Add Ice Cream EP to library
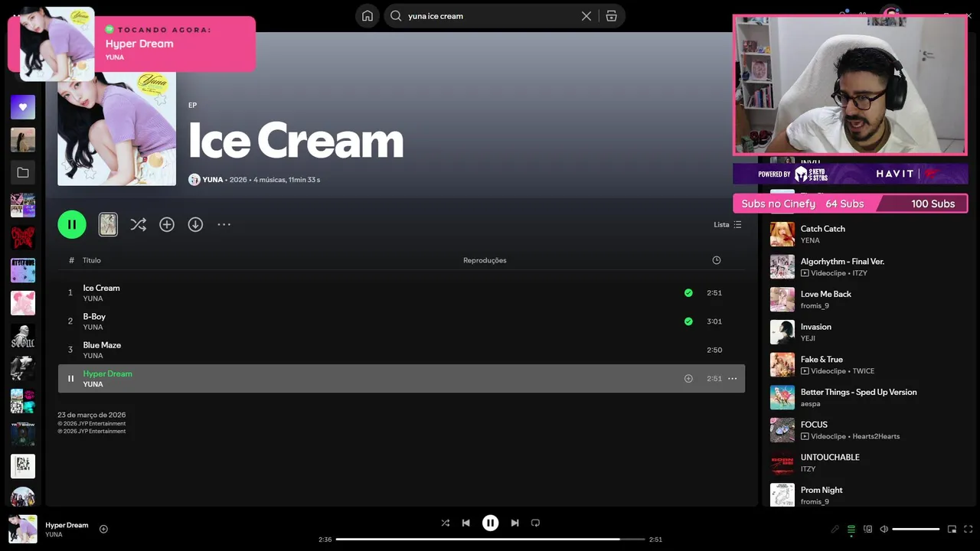980x551 pixels. pos(167,224)
